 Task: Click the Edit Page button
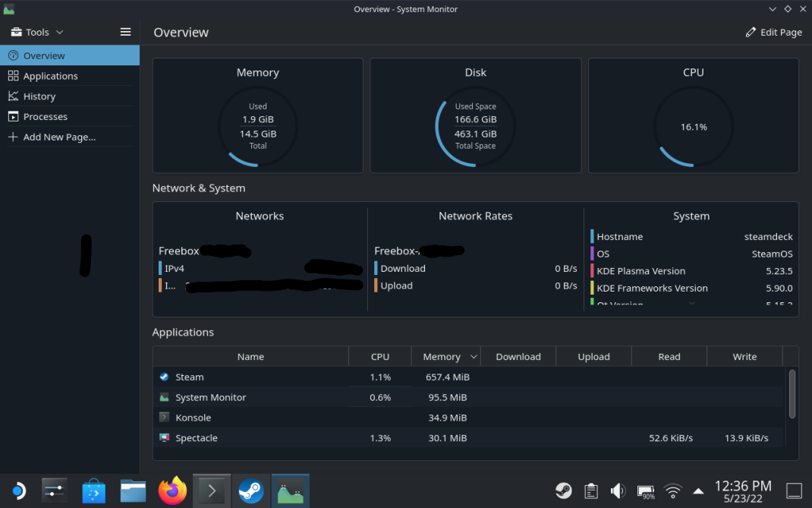pos(774,32)
